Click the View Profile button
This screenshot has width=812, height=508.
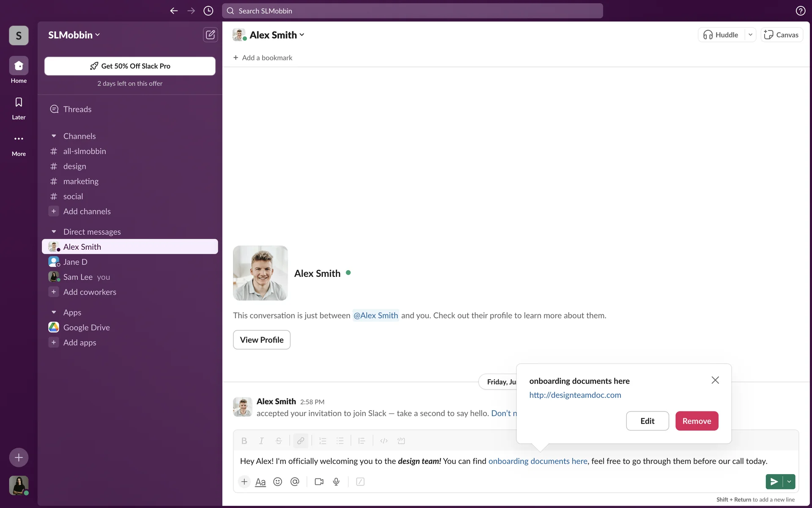pos(261,340)
